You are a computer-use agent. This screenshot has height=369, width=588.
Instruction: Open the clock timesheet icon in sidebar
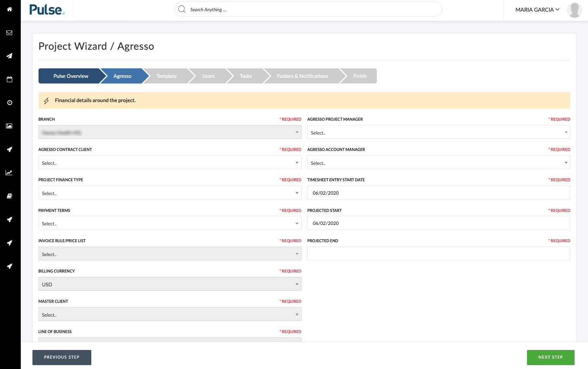click(x=9, y=103)
